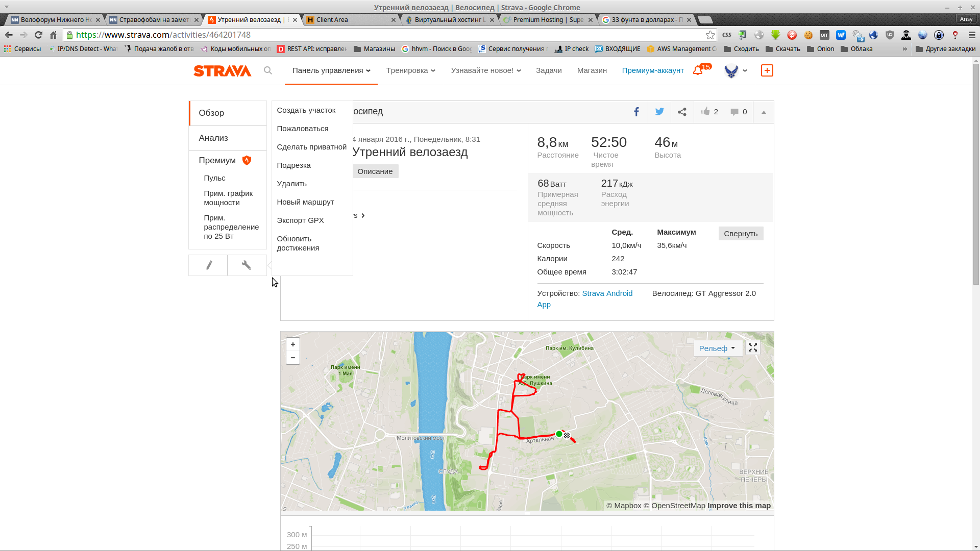Open comments via speech bubble icon
The width and height of the screenshot is (980, 551).
point(734,112)
